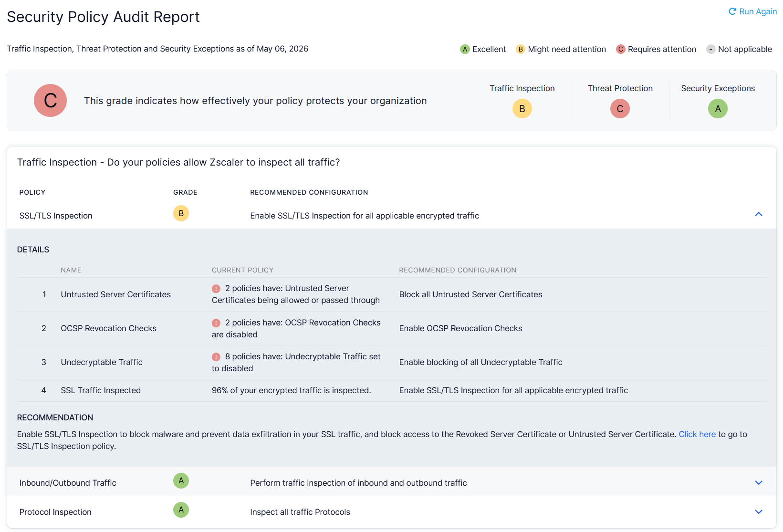Image resolution: width=783 pixels, height=532 pixels.
Task: Click 'Perform traffic inspection of inbound and outbound traffic'
Action: tap(358, 483)
